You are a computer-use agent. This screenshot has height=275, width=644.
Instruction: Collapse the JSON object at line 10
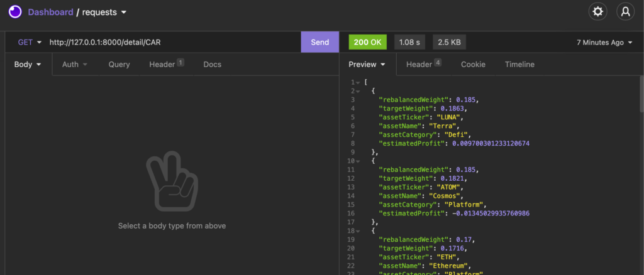point(358,161)
